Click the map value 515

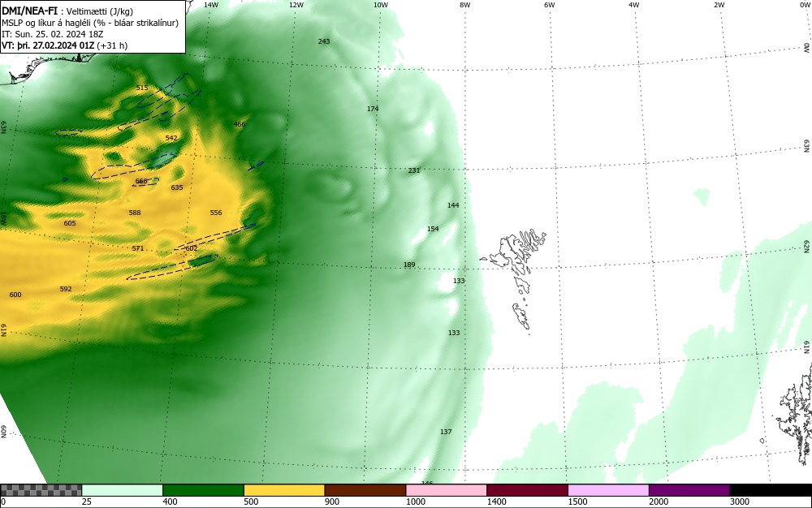point(142,88)
